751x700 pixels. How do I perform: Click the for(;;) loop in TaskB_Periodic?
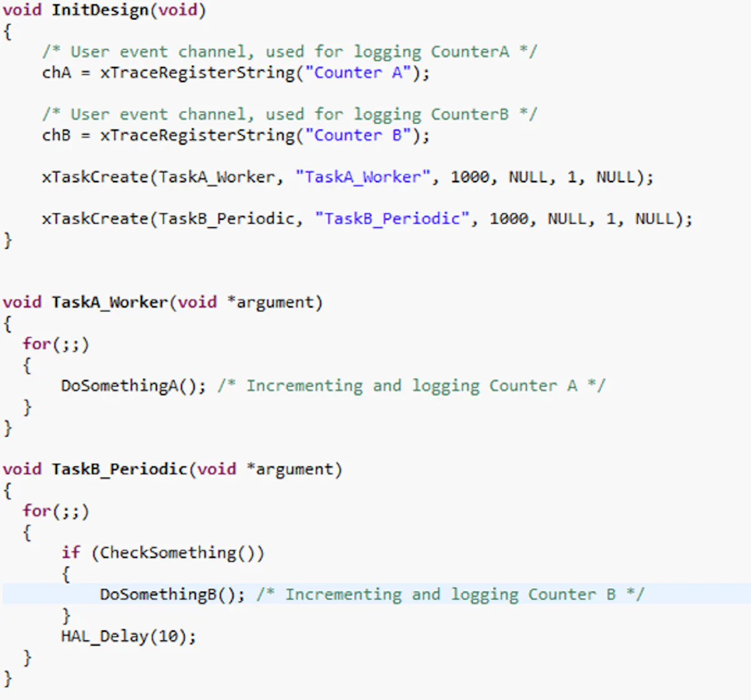coord(56,511)
